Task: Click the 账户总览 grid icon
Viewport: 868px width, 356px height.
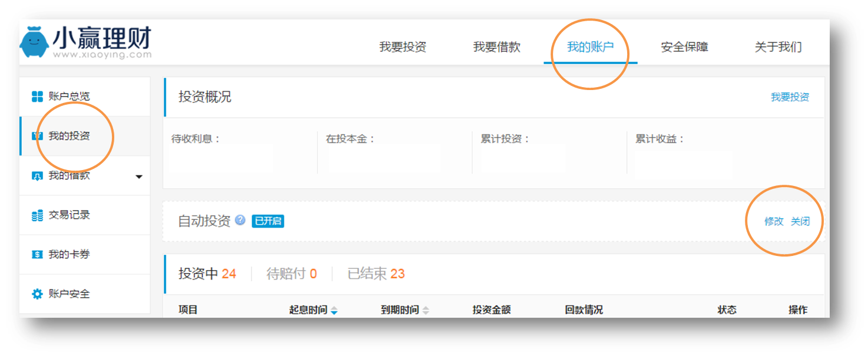Action: tap(37, 97)
